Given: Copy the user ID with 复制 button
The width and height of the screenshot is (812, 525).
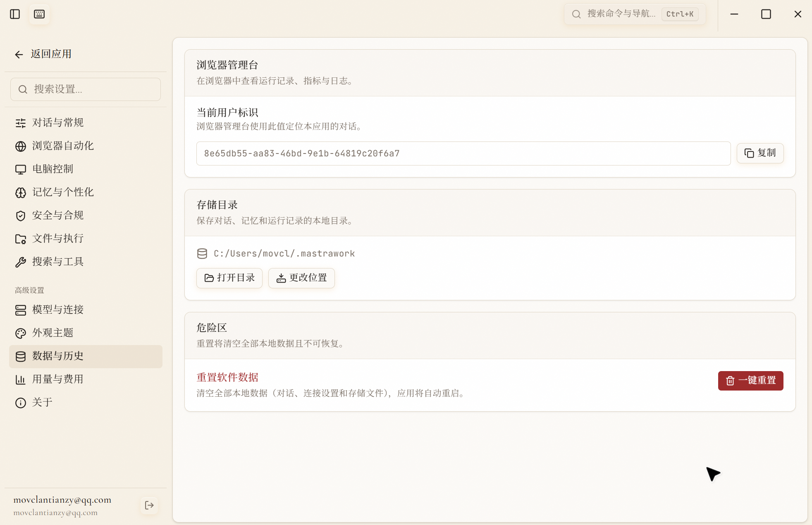Looking at the screenshot, I should coord(760,153).
